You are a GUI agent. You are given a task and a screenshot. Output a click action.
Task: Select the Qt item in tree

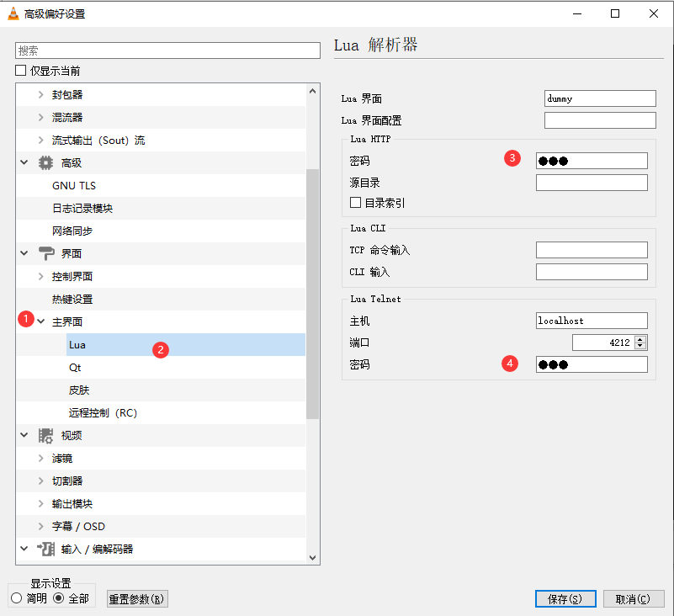pyautogui.click(x=75, y=368)
